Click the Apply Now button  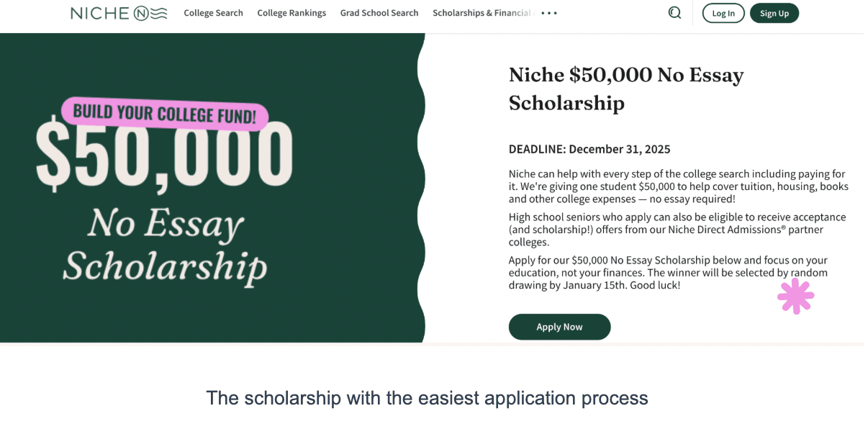559,326
